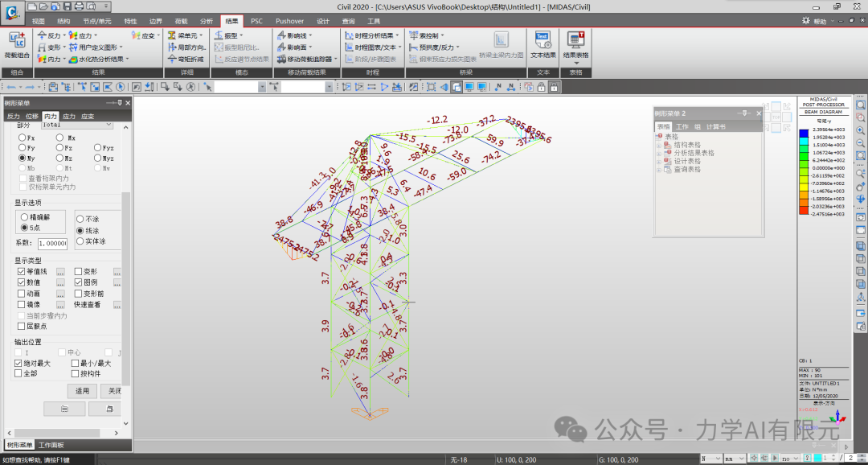
Task: Click the 适用 apply button
Action: coord(83,391)
